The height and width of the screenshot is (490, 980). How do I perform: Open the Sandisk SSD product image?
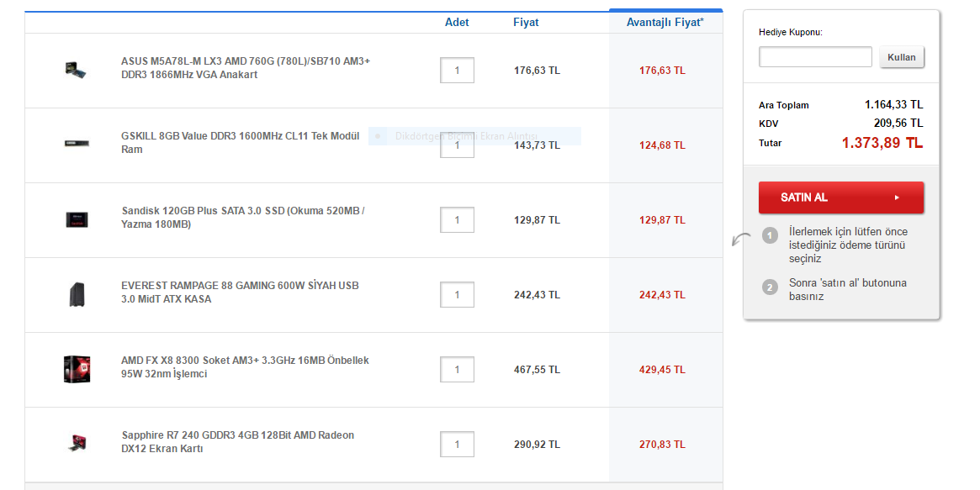77,219
